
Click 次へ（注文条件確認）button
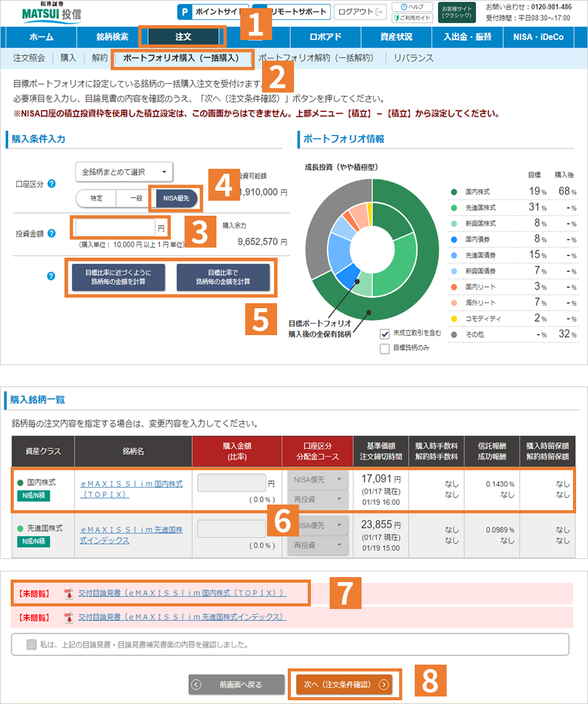344,685
